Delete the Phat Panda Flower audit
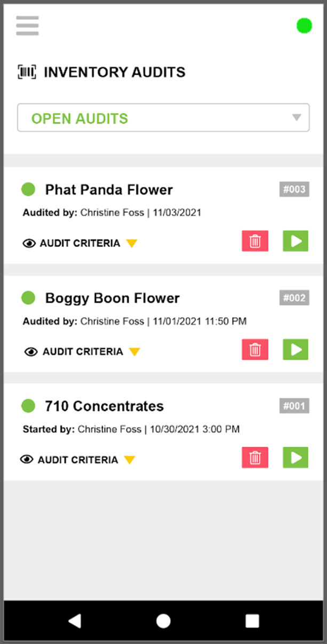Image resolution: width=327 pixels, height=644 pixels. (255, 241)
